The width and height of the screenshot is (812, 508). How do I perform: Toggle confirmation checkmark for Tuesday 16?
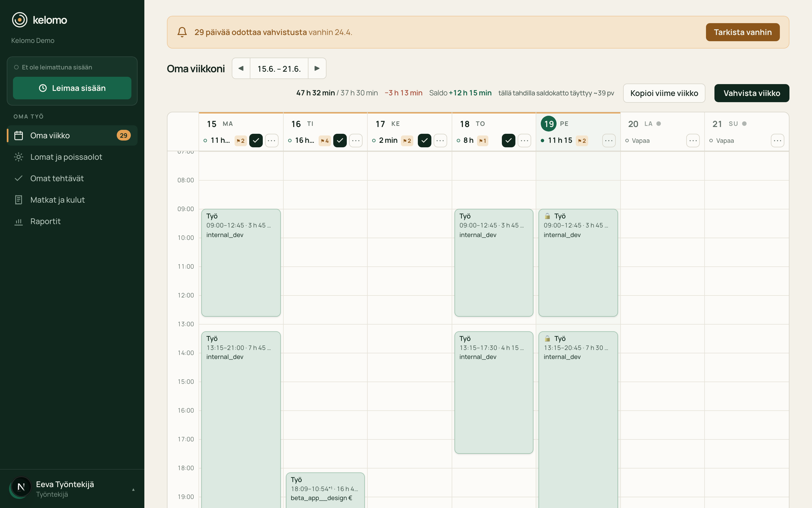pos(340,141)
